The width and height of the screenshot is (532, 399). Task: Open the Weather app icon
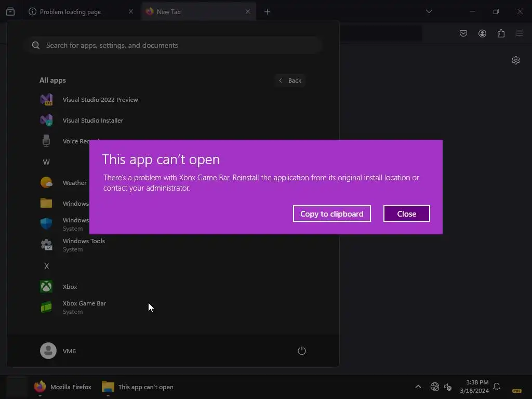point(46,182)
